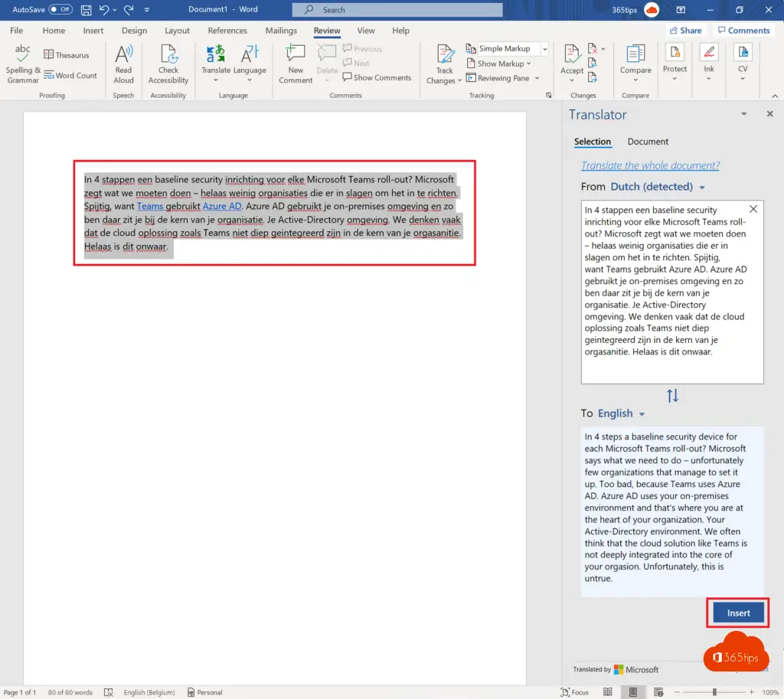The image size is (784, 699).
Task: Adjust the zoom slider in the status bar
Action: tap(714, 692)
